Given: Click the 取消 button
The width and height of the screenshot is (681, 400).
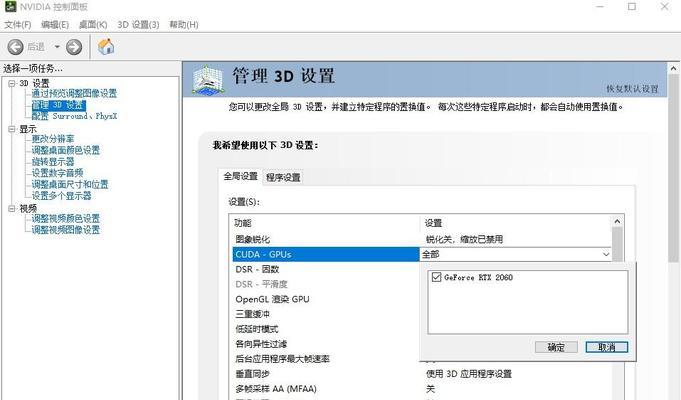Looking at the screenshot, I should pos(607,347).
